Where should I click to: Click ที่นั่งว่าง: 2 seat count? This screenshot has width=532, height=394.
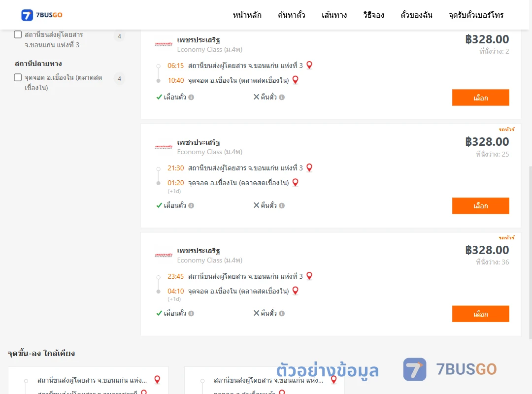click(x=494, y=52)
